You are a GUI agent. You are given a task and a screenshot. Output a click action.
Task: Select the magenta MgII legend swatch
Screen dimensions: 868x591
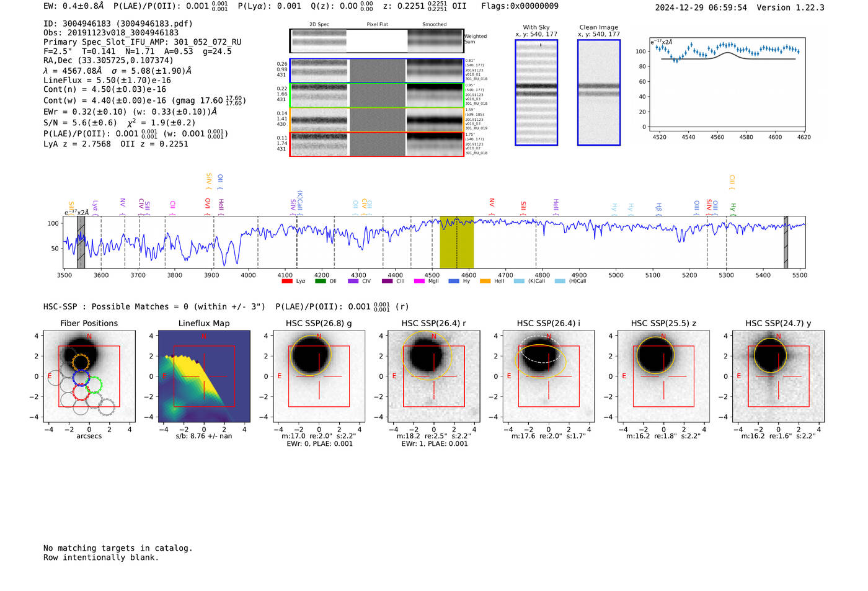(x=420, y=281)
